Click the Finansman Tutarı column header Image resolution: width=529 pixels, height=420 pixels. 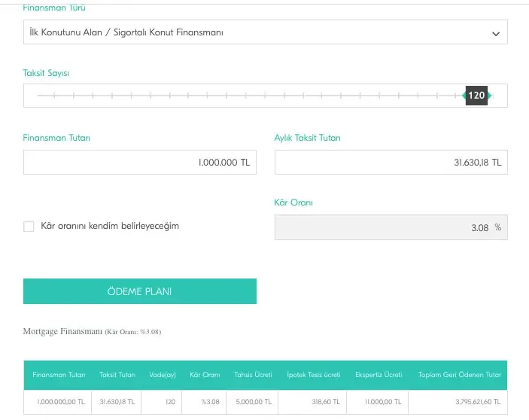(59, 375)
